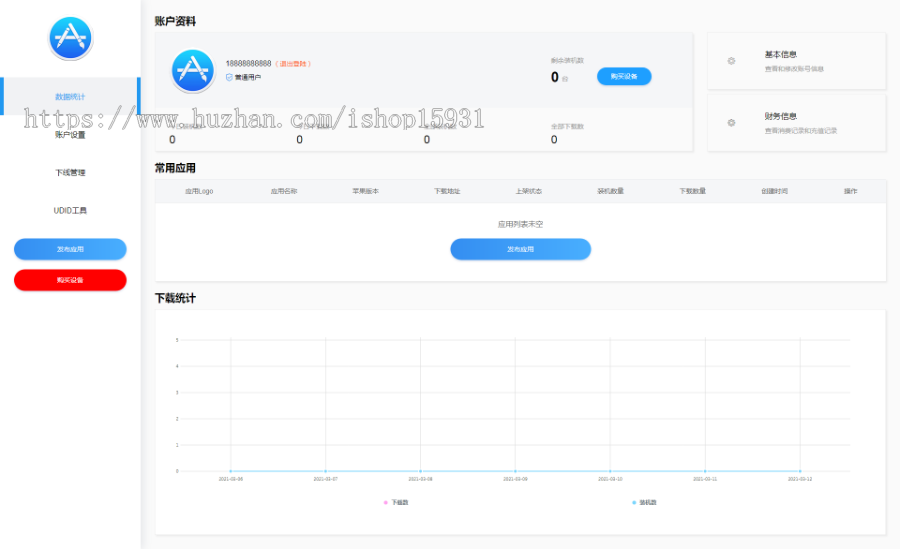This screenshot has width=900, height=549.
Task: Toggle the 下载数 chart legend
Action: pos(395,502)
